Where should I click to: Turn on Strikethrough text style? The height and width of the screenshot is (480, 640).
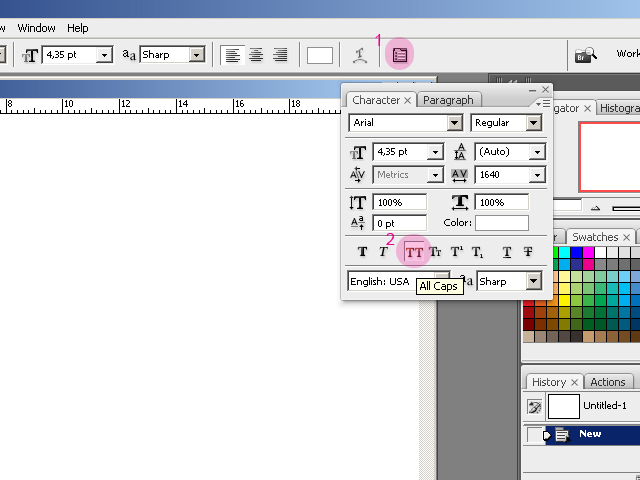pos(528,253)
